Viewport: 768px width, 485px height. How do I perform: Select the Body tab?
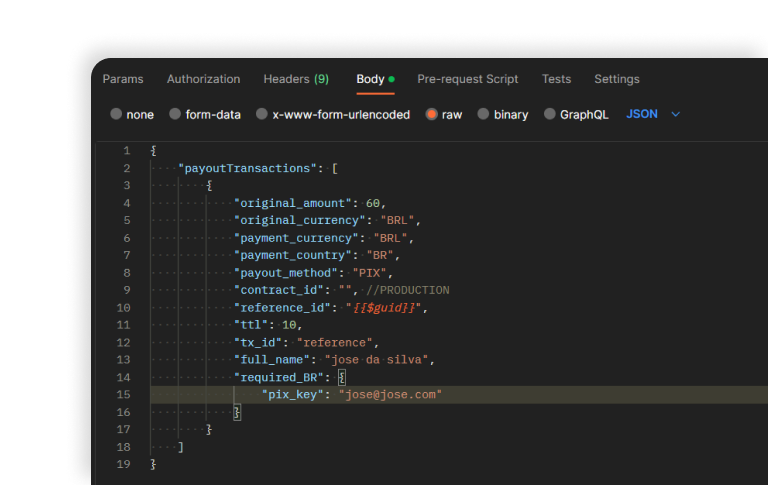375,79
